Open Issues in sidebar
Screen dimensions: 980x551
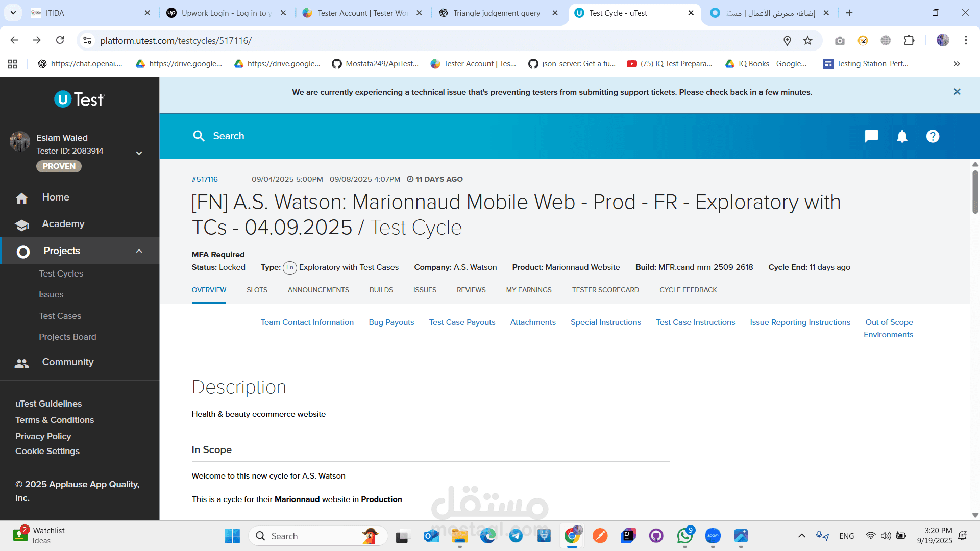click(x=51, y=294)
